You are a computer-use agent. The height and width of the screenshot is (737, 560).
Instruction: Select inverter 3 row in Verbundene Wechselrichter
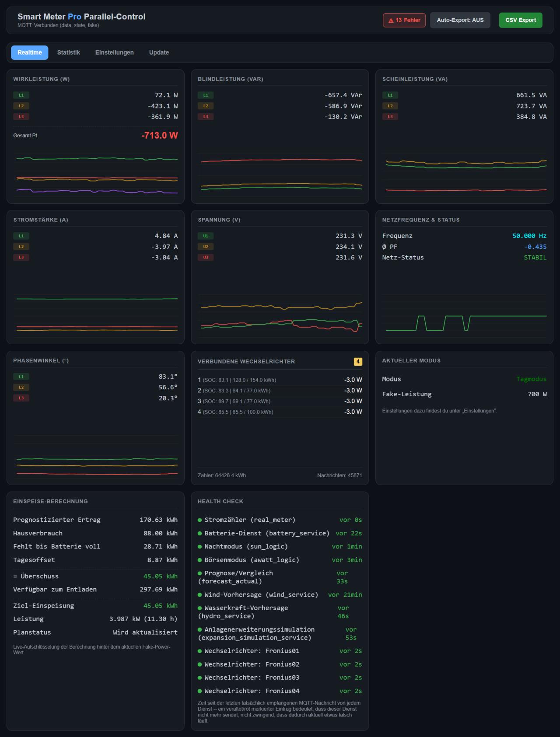coord(280,401)
